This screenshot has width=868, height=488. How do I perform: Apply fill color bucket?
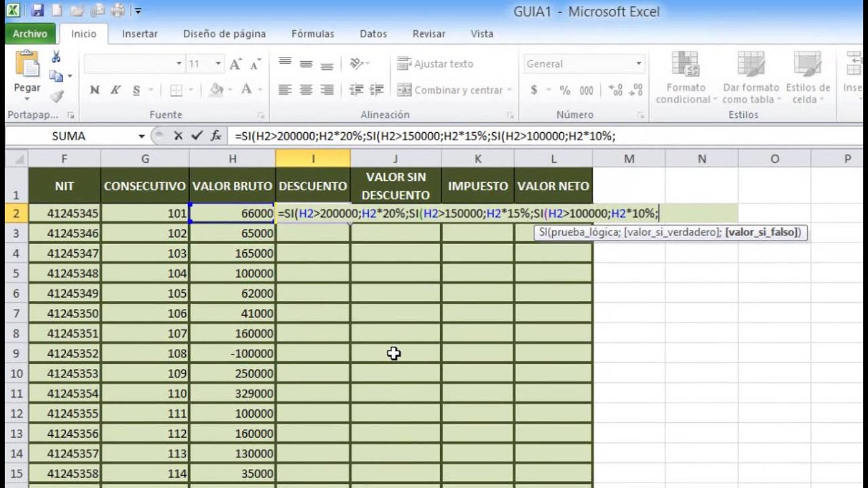[x=216, y=89]
